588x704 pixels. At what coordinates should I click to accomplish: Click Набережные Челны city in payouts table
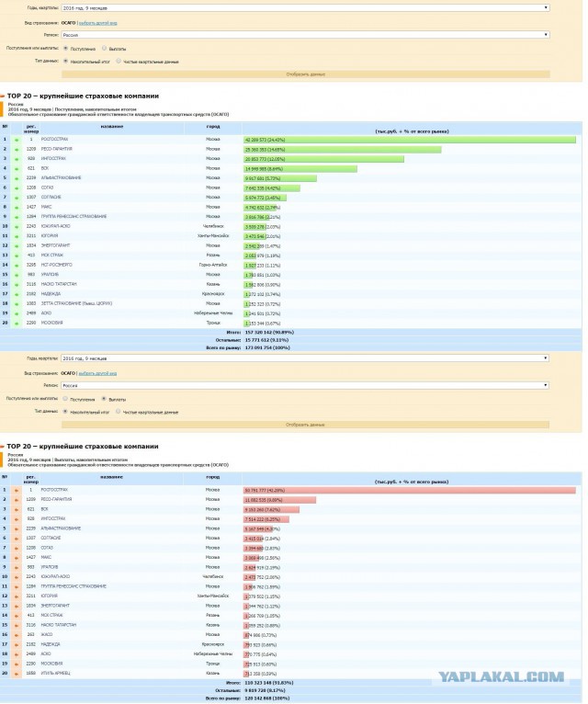click(x=213, y=654)
